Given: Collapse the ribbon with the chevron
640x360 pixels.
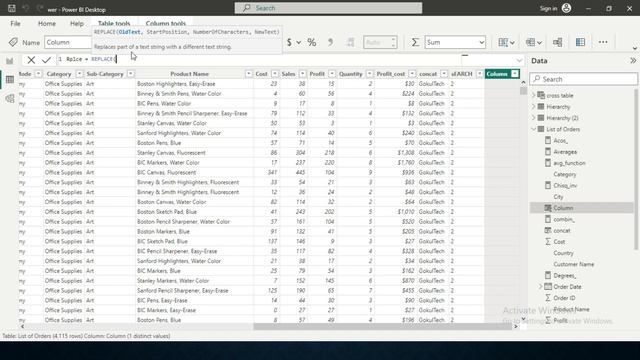Looking at the screenshot, I should pos(635,48).
